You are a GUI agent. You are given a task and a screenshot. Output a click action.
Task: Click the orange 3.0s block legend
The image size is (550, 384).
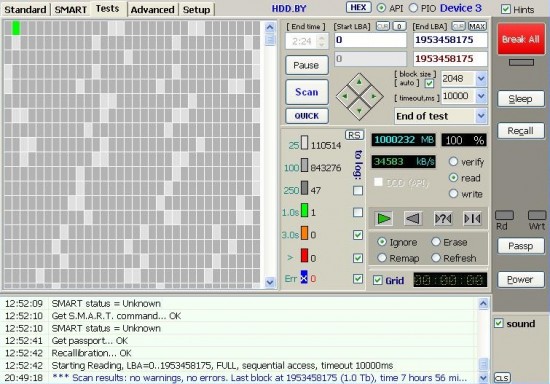pyautogui.click(x=304, y=234)
